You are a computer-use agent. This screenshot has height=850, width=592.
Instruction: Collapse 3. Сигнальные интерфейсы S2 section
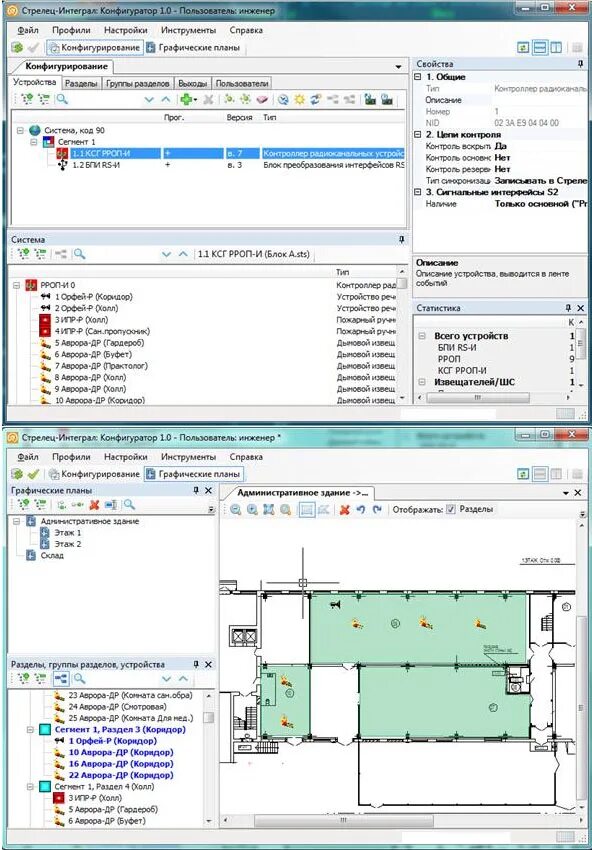click(417, 192)
